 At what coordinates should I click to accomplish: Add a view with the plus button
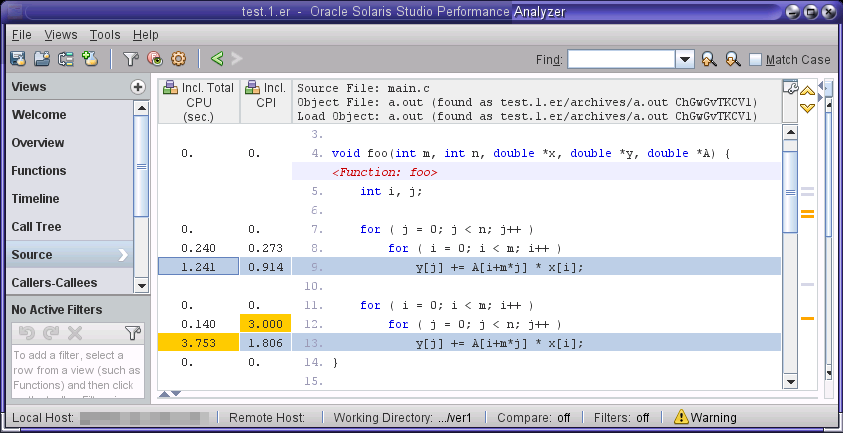[x=138, y=87]
